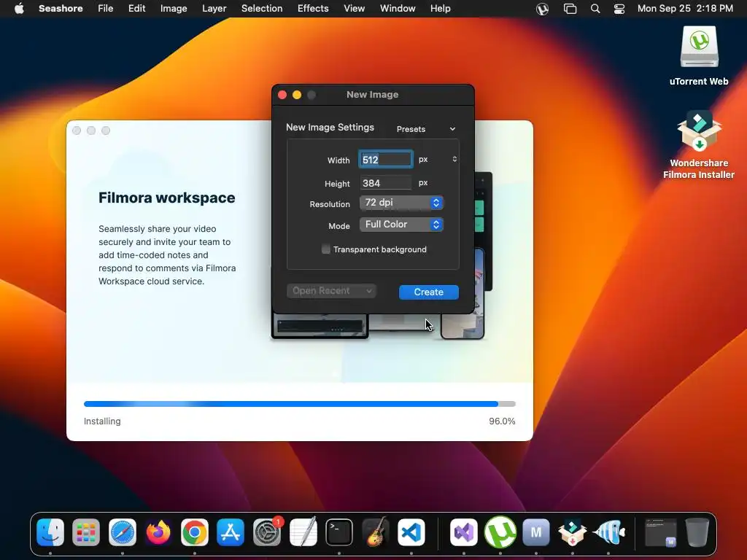
Task: Open Spotlight search in menu bar
Action: 595,9
